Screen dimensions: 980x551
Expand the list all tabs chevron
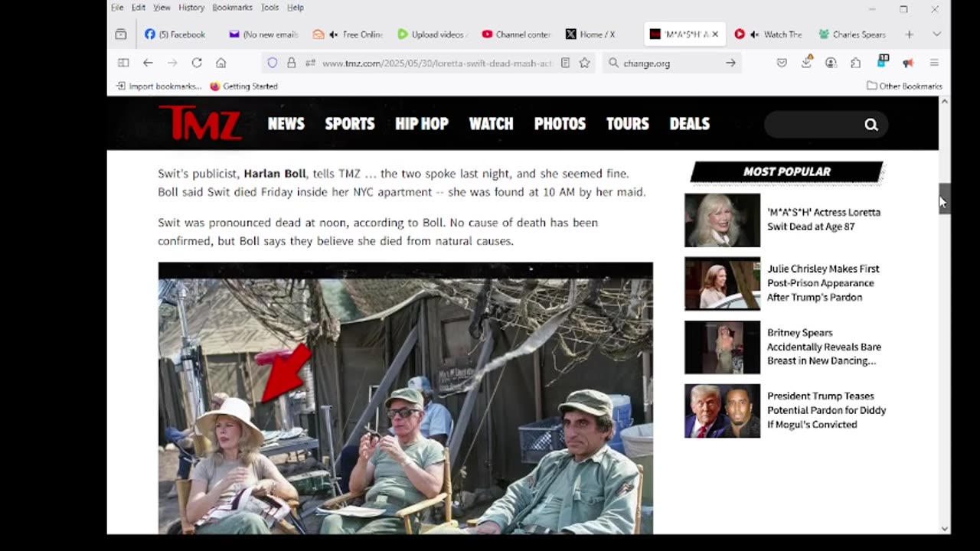pos(936,34)
